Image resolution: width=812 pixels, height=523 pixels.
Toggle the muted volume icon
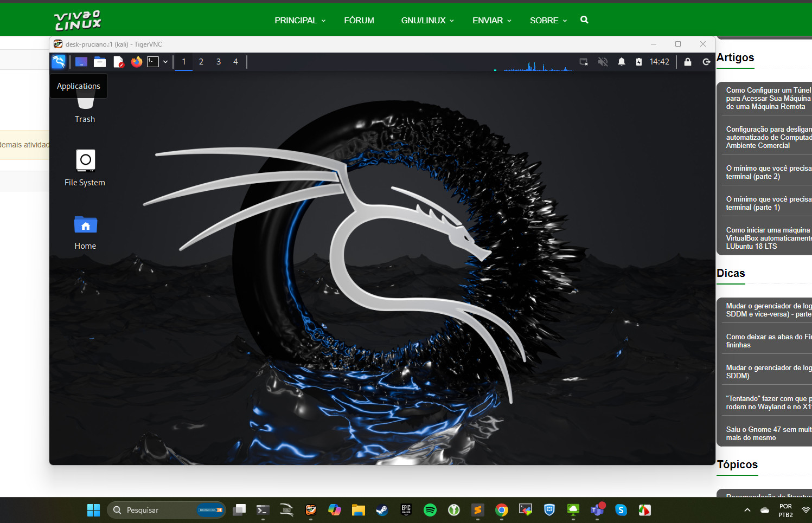(x=603, y=62)
